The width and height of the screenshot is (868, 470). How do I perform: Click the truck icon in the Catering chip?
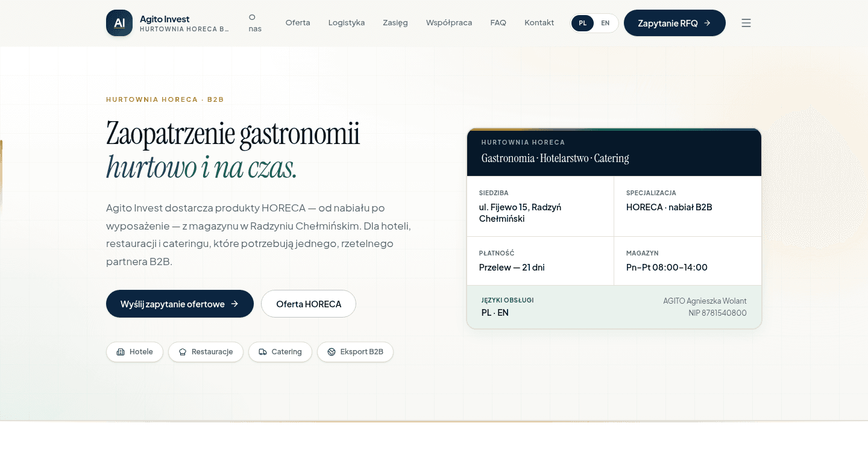(x=263, y=352)
